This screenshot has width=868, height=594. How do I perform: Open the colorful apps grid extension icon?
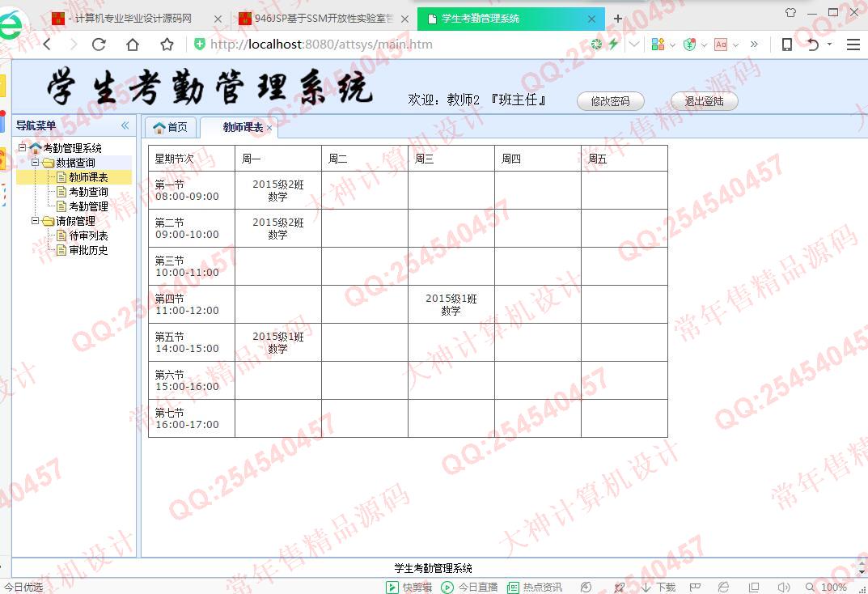tap(658, 45)
